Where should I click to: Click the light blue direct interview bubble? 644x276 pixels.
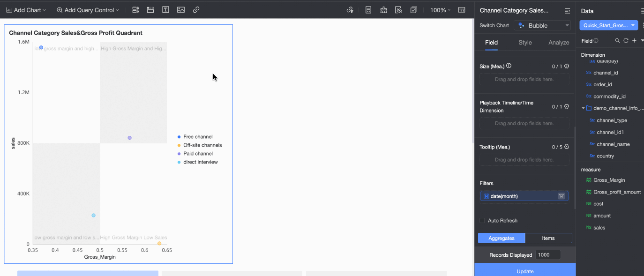(93, 216)
